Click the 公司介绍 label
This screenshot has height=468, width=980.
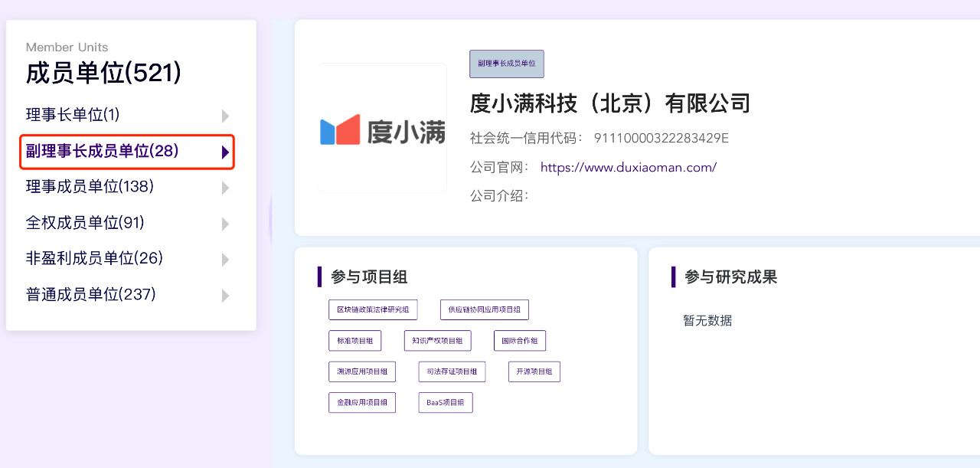pyautogui.click(x=500, y=196)
